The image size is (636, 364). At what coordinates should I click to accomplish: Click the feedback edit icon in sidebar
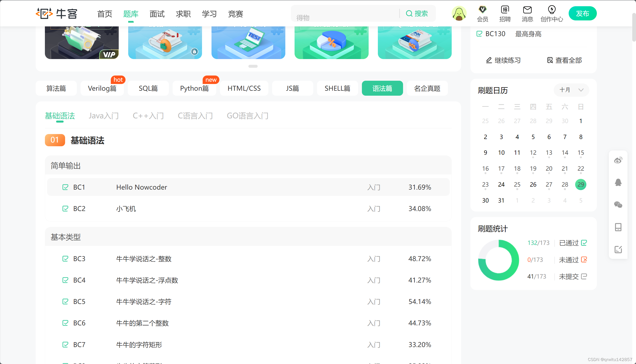click(618, 249)
